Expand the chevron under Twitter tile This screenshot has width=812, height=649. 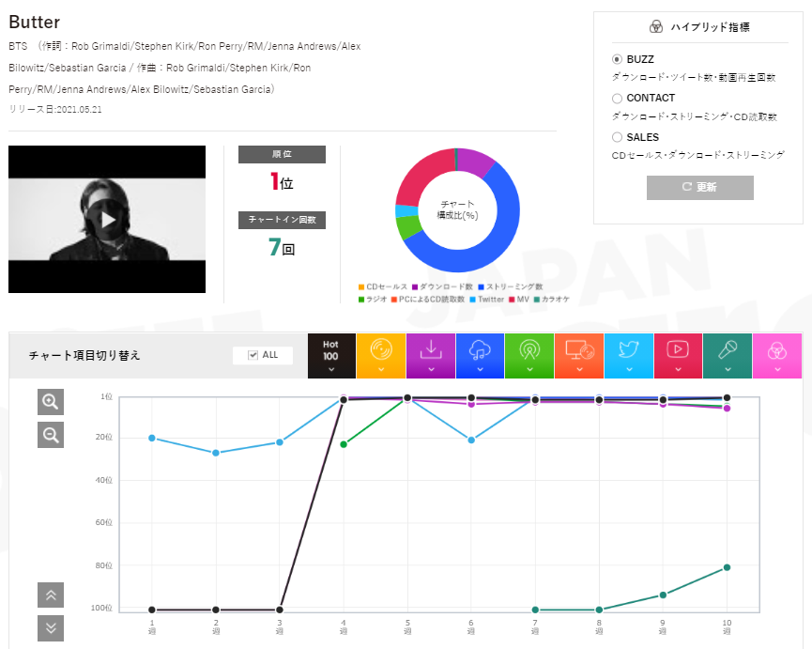point(629,369)
